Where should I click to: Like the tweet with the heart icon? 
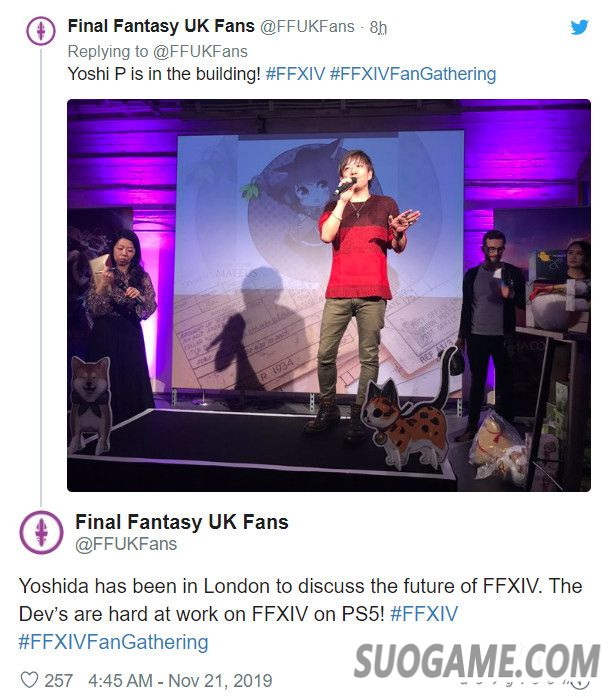click(x=30, y=680)
